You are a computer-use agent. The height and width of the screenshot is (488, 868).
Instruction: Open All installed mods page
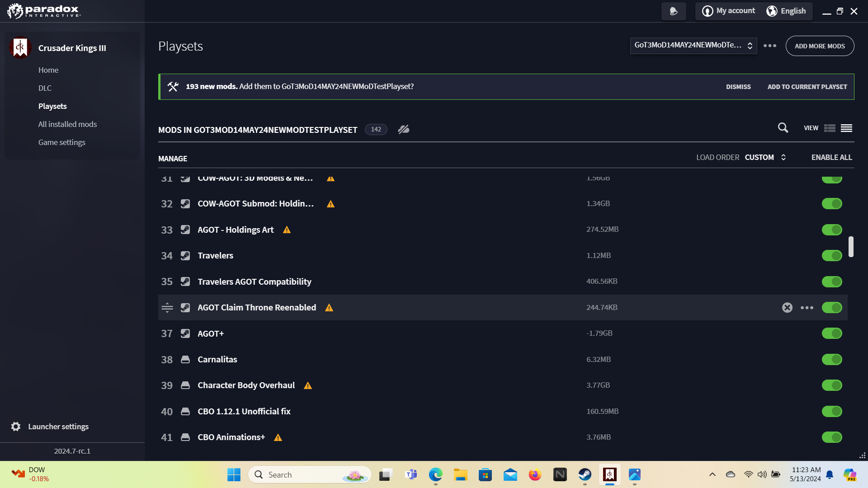point(67,124)
